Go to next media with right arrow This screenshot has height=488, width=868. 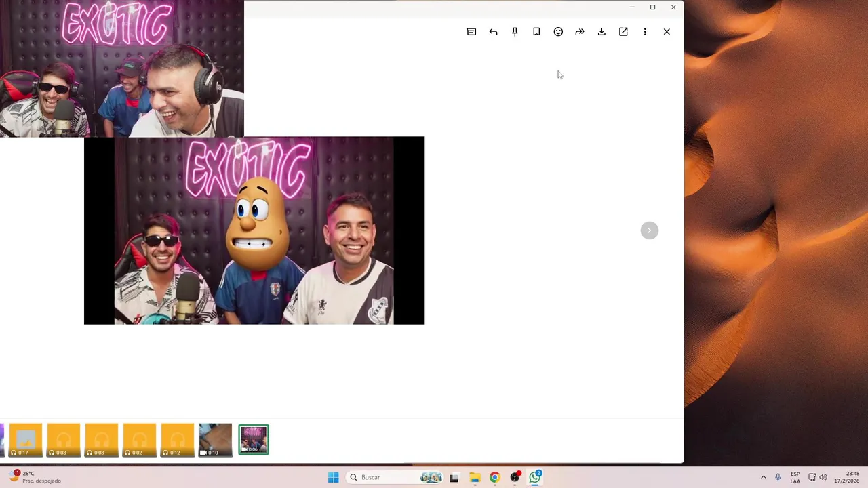[x=650, y=230]
